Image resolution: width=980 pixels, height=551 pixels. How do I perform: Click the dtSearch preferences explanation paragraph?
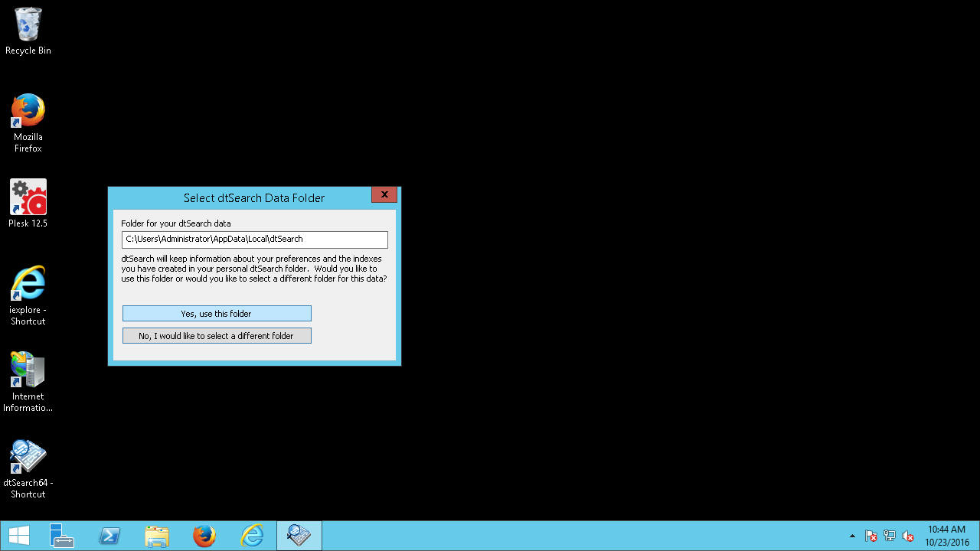tap(254, 269)
